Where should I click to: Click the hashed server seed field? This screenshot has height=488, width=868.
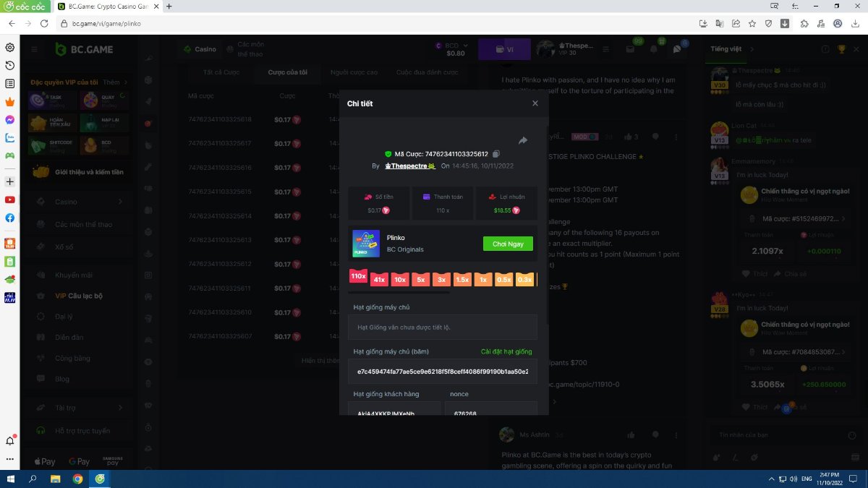tap(442, 372)
